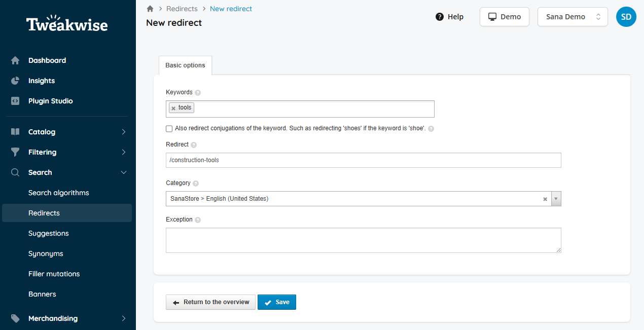This screenshot has height=330, width=644.
Task: Open the Help link
Action: coord(450,17)
